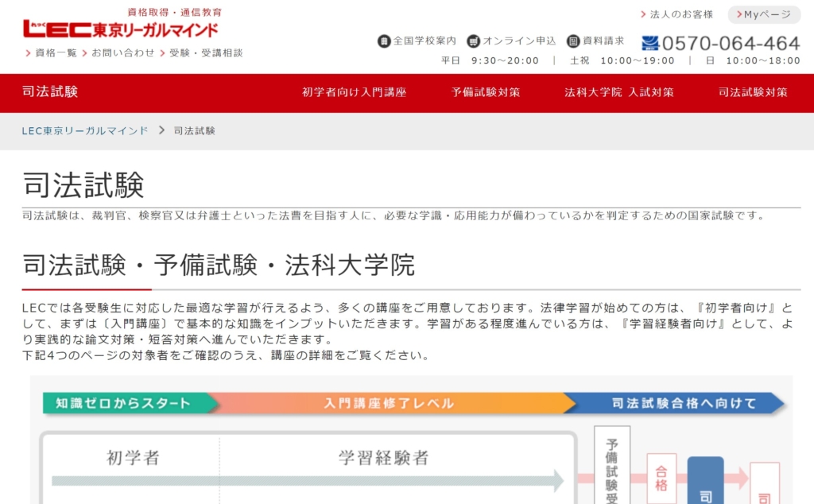Click the chevron arrow before 資格一覧
This screenshot has width=814, height=504.
pyautogui.click(x=28, y=53)
